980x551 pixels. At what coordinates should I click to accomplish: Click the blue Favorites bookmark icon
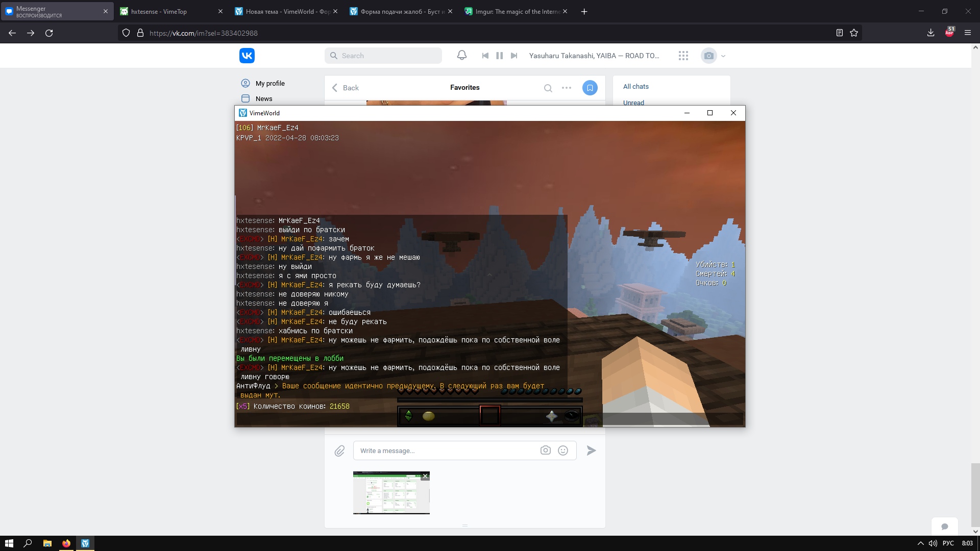point(590,88)
